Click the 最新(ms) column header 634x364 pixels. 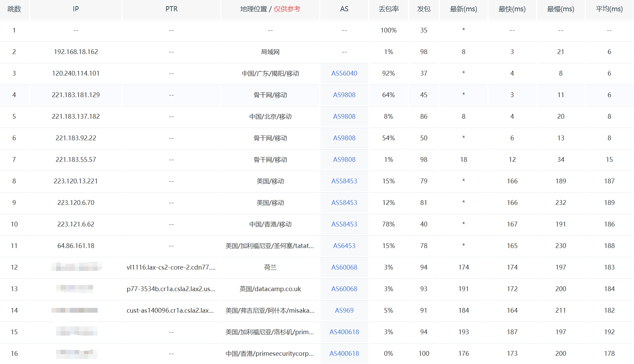463,9
